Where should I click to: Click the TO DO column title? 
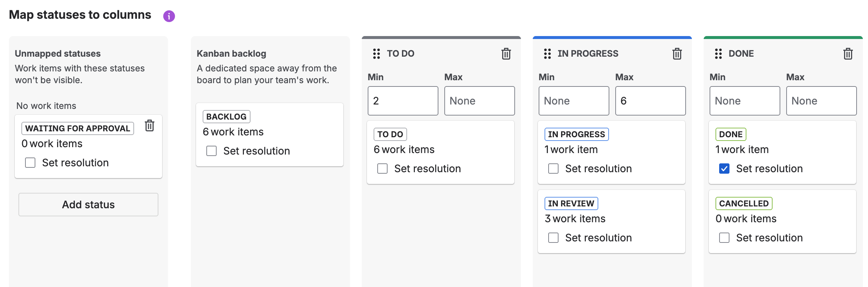[400, 54]
